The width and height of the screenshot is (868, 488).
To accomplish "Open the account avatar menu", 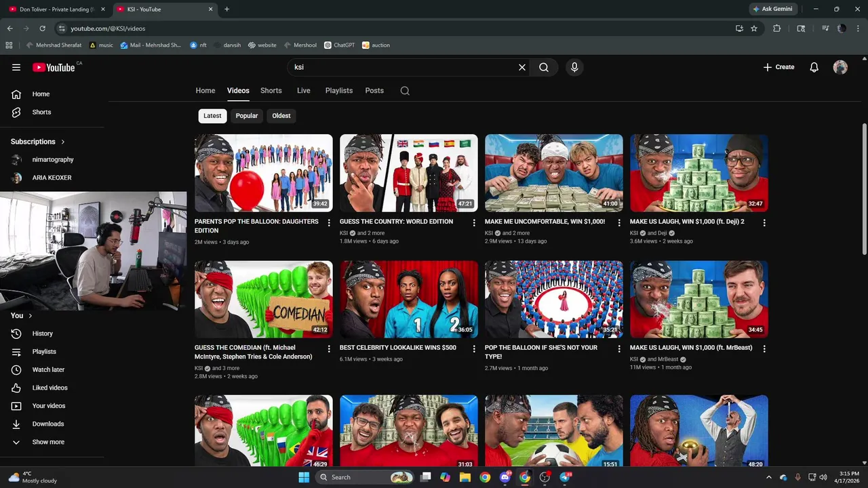I will pyautogui.click(x=840, y=67).
